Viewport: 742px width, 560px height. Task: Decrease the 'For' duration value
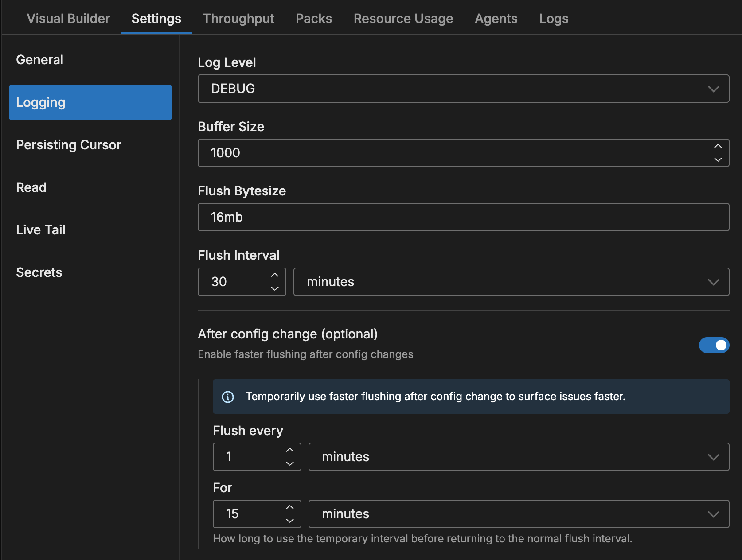click(290, 521)
